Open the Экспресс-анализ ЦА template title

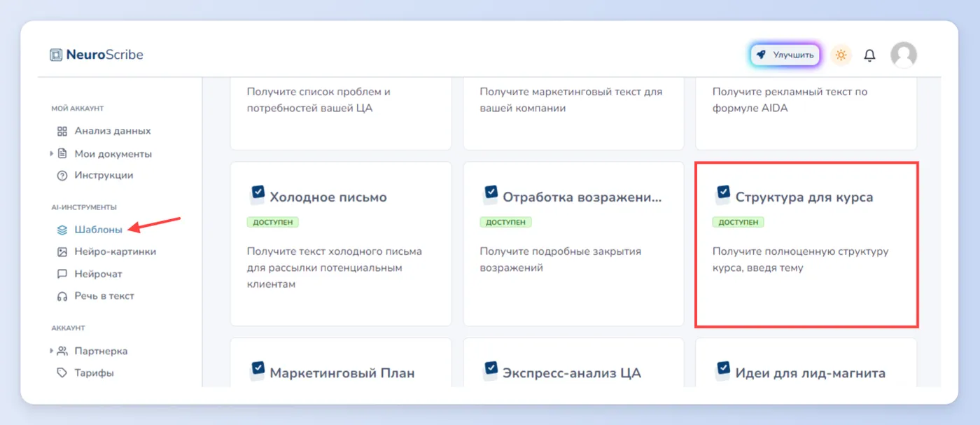pyautogui.click(x=572, y=373)
